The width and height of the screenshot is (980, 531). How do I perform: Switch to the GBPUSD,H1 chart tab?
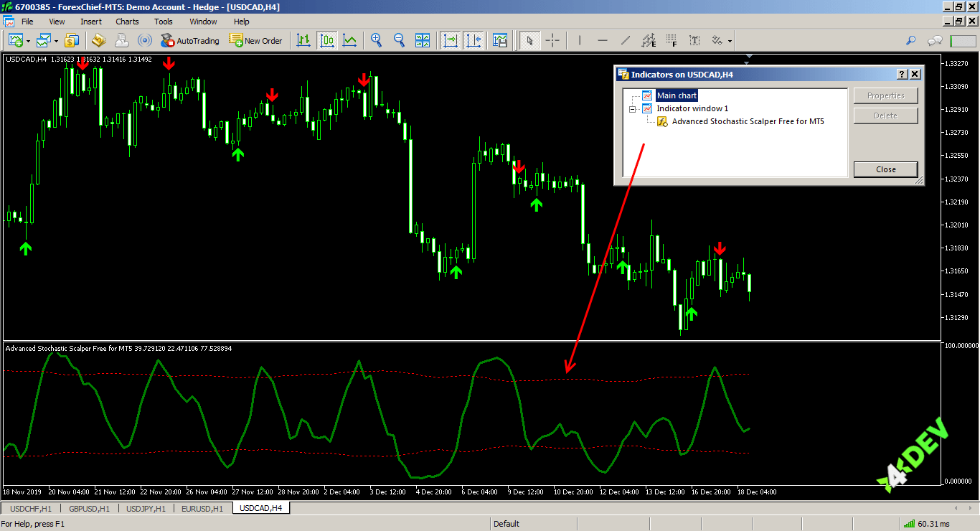[x=90, y=508]
